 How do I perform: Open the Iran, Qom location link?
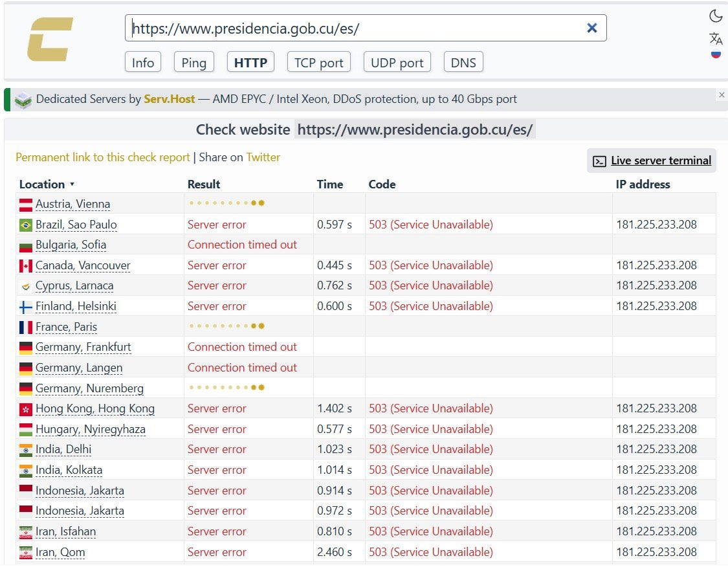(x=60, y=552)
